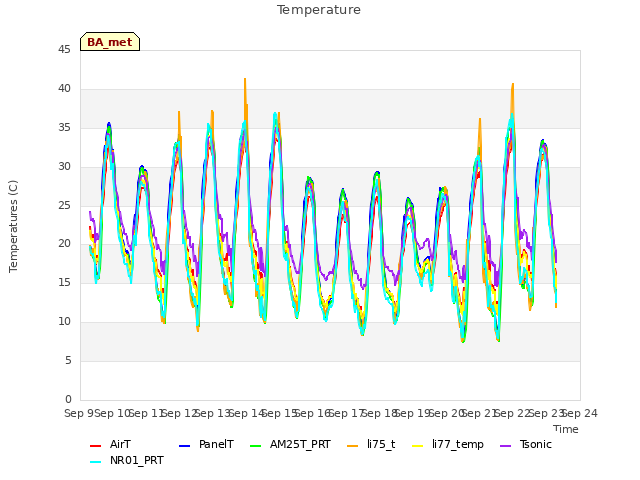Click the BA_met label box
Screen dimensions: 640x480
110,42
